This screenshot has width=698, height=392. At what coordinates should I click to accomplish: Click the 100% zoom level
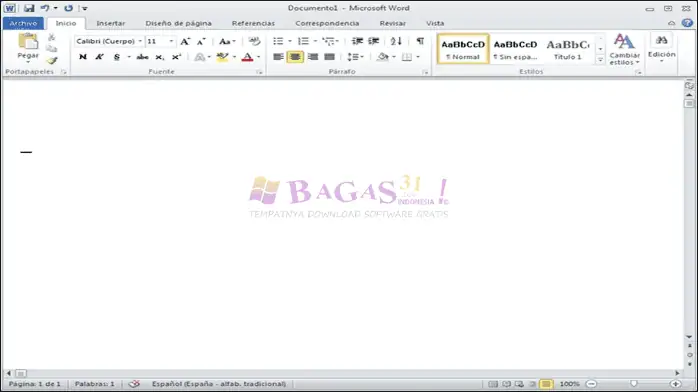569,384
